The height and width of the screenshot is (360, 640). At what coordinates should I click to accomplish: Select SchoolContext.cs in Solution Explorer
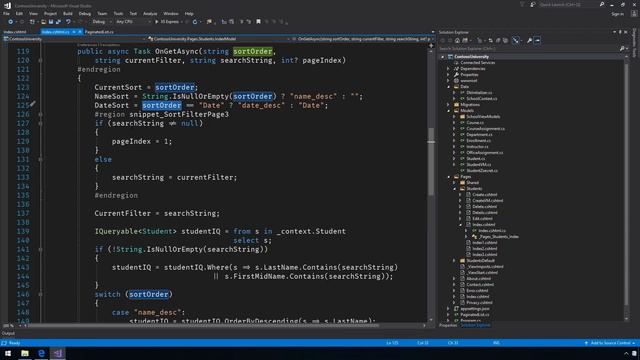click(x=482, y=98)
